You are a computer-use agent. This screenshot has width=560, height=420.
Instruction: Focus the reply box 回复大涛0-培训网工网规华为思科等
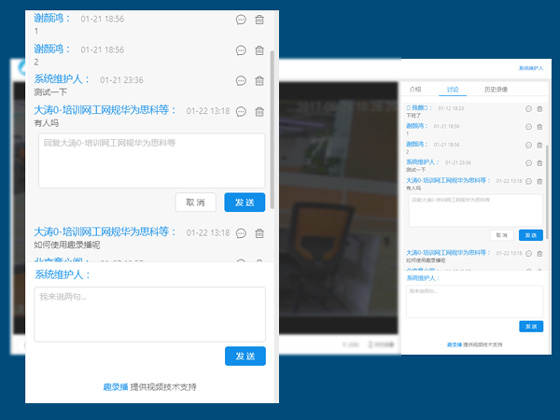(x=152, y=161)
